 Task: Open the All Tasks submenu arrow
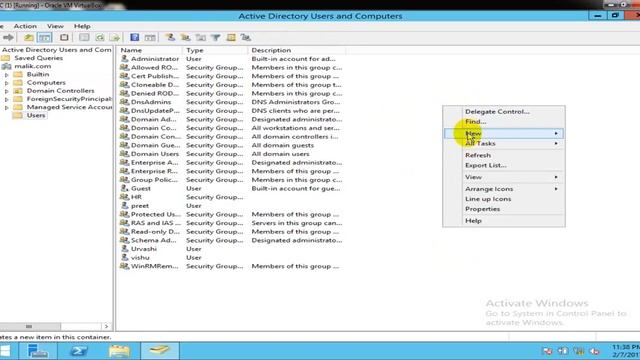[556, 143]
